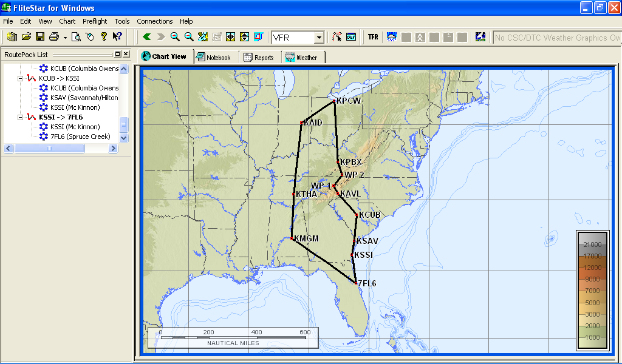
Task: Click the print preview icon
Action: (77, 37)
